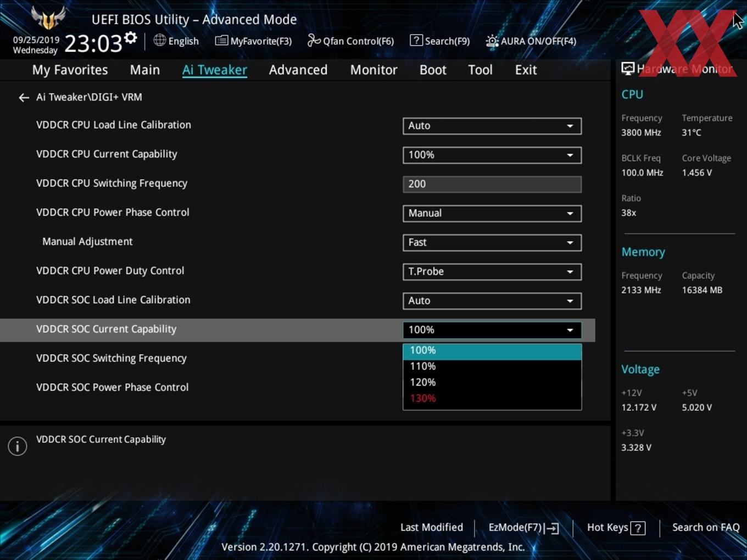
Task: Click BCLK Freq value 100.0 MHz
Action: pyautogui.click(x=642, y=172)
